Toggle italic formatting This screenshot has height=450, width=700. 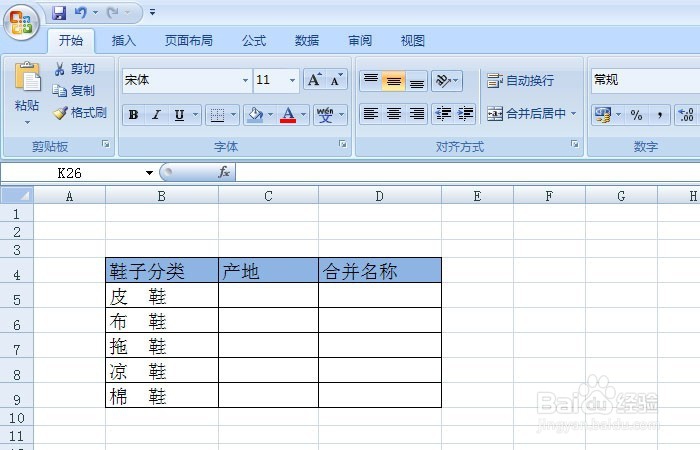coord(156,115)
